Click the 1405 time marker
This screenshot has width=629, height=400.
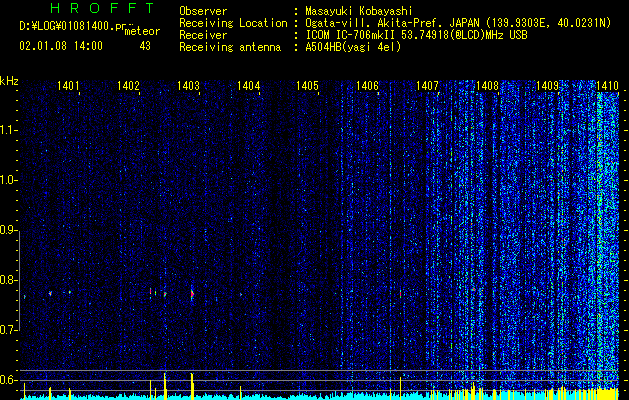click(307, 85)
